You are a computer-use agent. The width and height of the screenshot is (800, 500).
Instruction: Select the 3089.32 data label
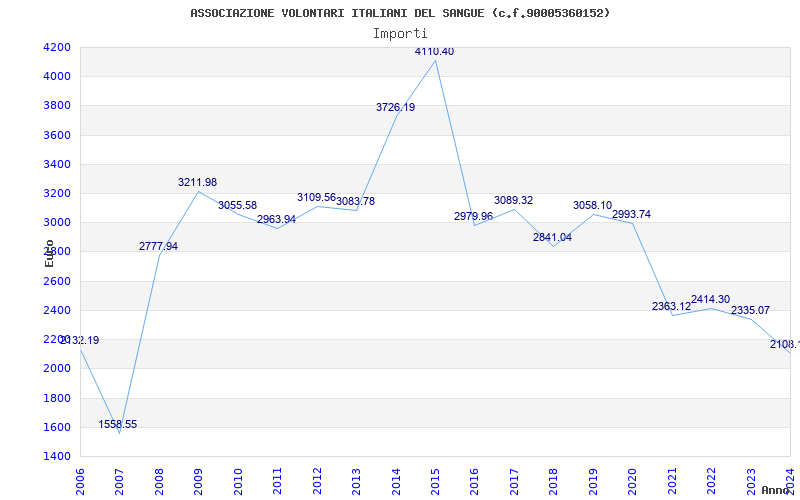(513, 201)
